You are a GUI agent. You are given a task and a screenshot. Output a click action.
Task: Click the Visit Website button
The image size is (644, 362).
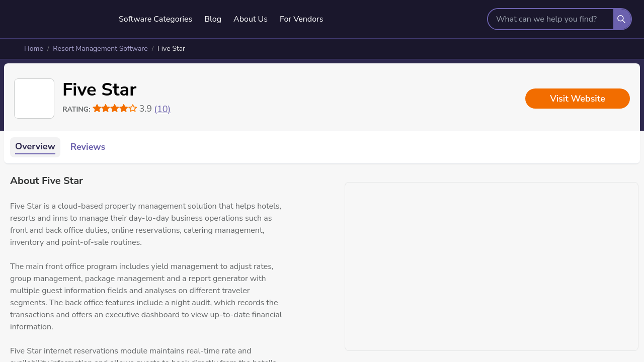pos(578,99)
